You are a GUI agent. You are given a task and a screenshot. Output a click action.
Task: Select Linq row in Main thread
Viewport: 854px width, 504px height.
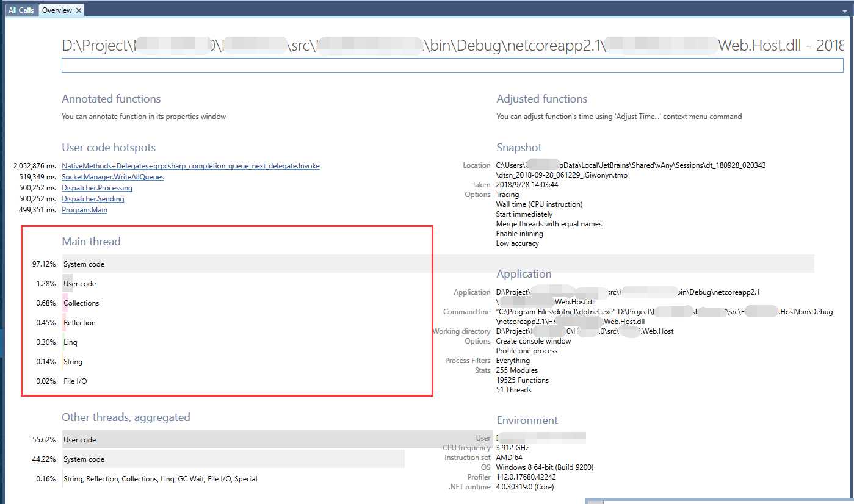(70, 342)
